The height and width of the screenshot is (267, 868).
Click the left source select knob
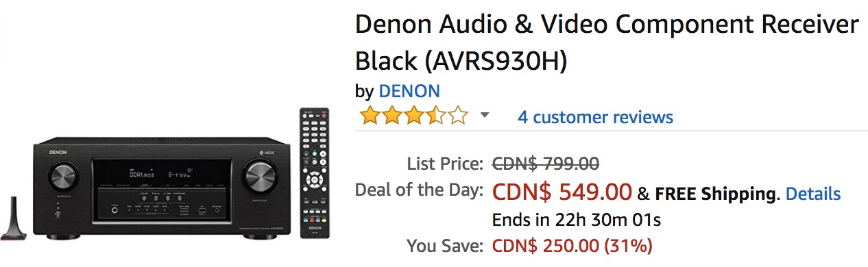pyautogui.click(x=64, y=177)
